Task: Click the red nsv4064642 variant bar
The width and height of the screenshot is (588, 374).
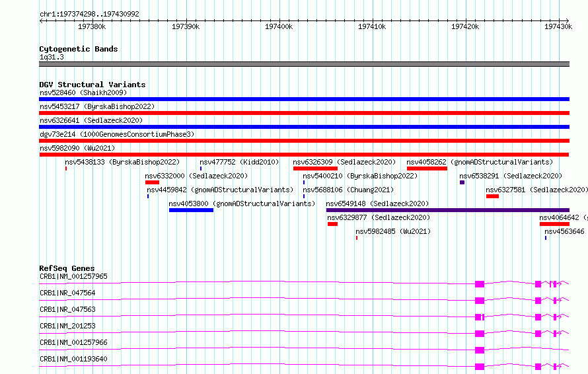Action: point(554,224)
